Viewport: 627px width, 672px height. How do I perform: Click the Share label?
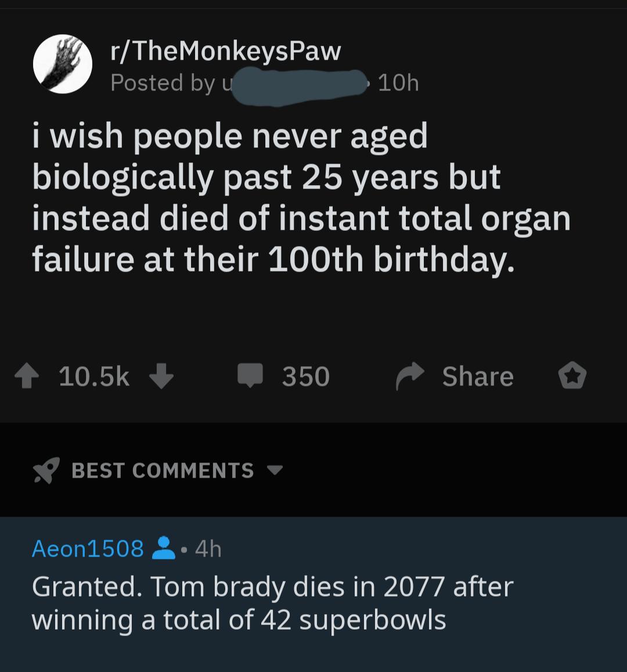click(x=478, y=377)
